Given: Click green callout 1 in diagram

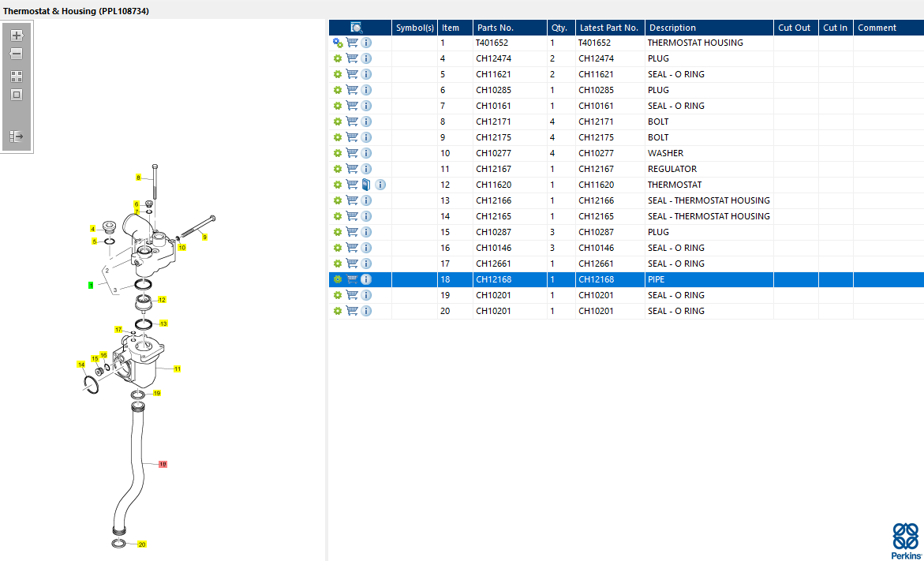Looking at the screenshot, I should 91,285.
